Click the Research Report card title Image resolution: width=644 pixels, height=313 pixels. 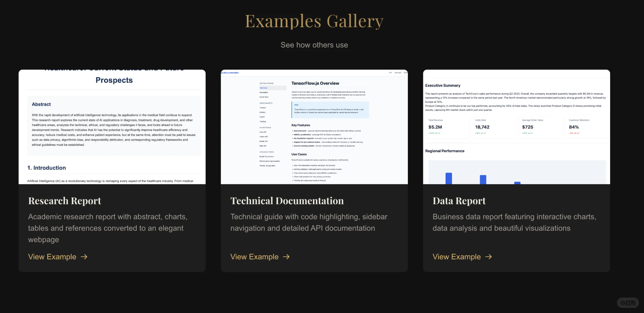pyautogui.click(x=65, y=201)
